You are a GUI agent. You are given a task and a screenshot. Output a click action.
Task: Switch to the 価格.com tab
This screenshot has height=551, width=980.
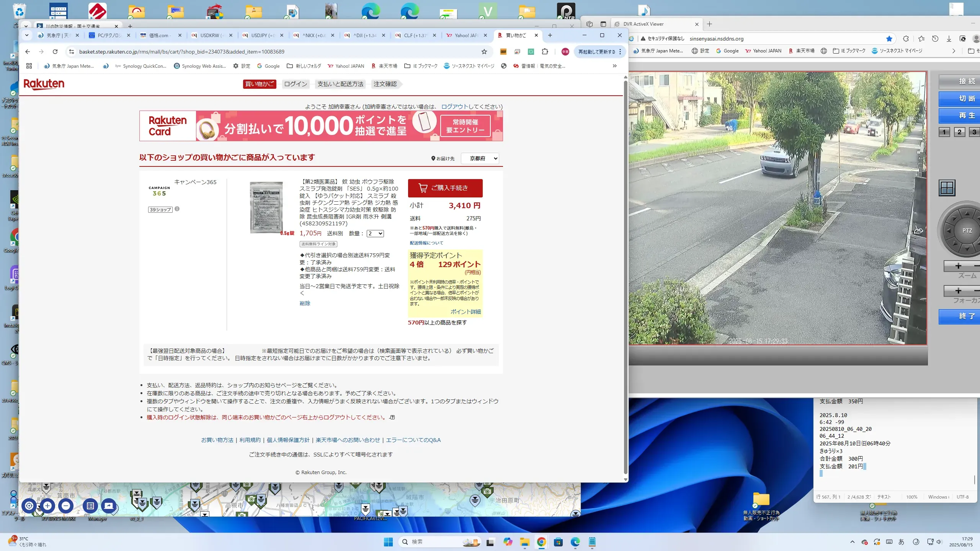(160, 35)
